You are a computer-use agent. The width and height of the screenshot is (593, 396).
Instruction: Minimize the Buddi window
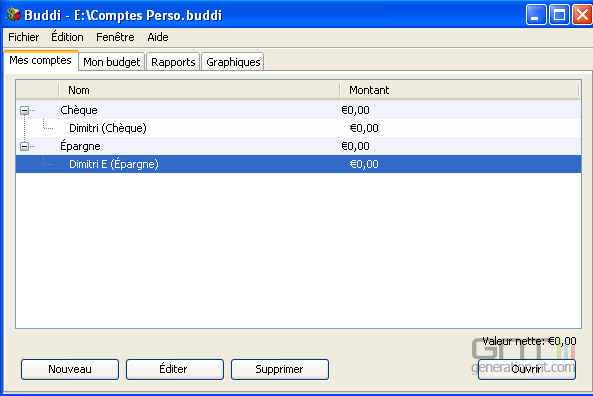536,15
